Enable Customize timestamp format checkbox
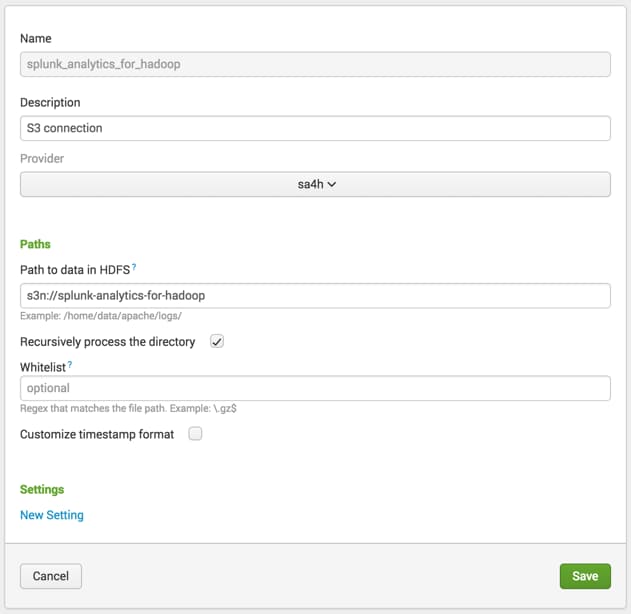Viewport: 631px width, 614px height. tap(196, 434)
